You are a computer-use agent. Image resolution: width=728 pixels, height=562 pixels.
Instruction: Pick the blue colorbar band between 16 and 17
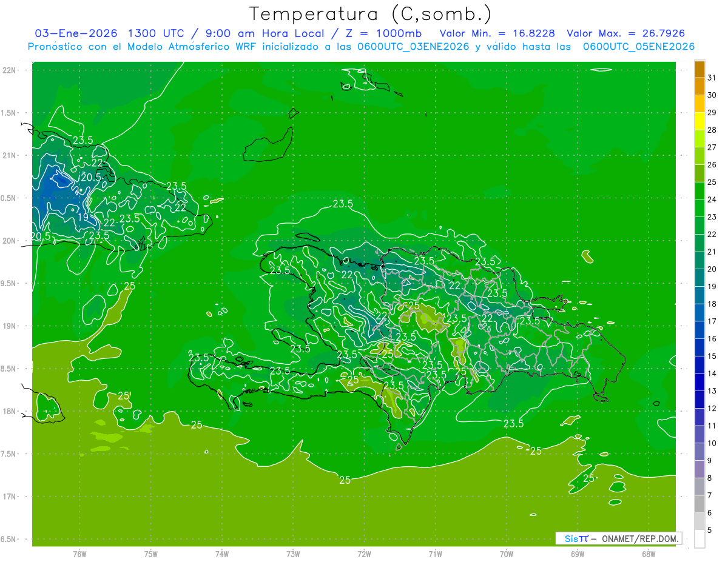pos(699,330)
